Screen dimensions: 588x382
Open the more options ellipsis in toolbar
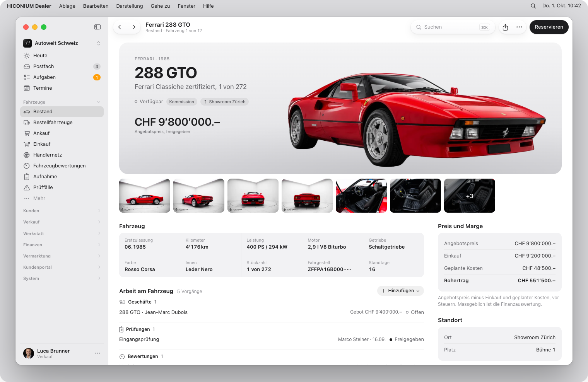tap(519, 27)
